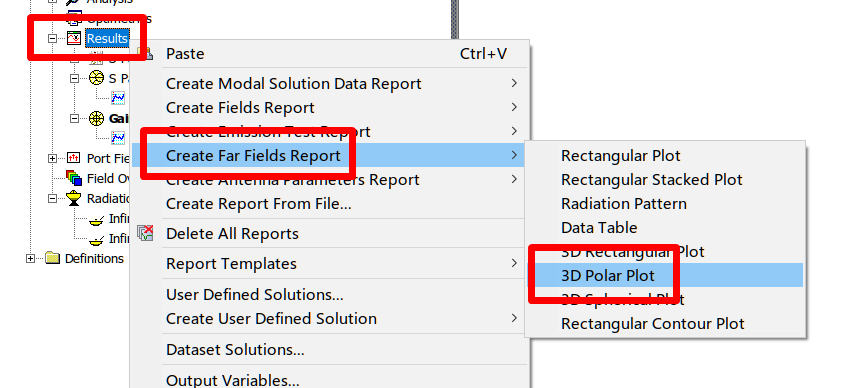
Task: Click the Gain plot polar icon
Action: [x=96, y=119]
